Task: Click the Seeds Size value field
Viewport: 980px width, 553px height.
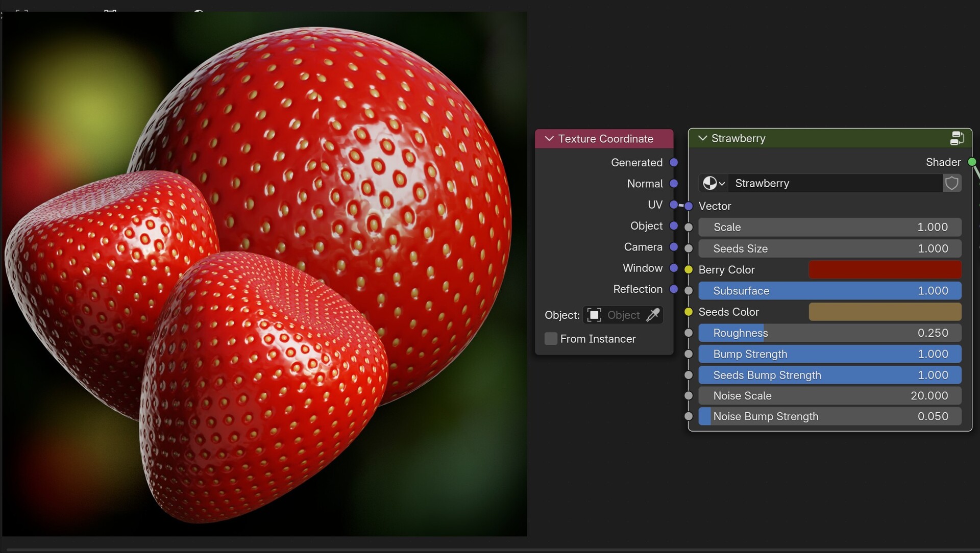Action: (x=829, y=248)
